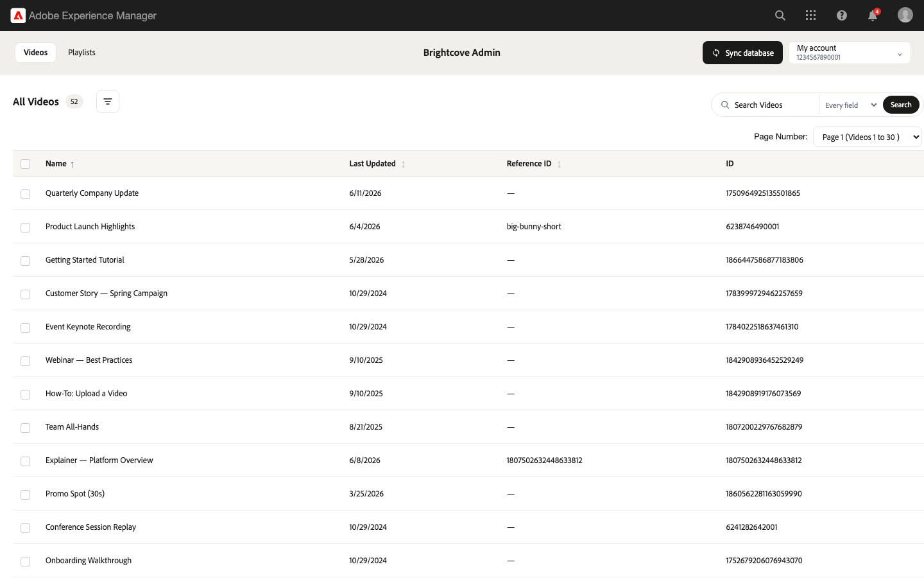Click the ID column header
The width and height of the screenshot is (924, 578).
click(730, 164)
